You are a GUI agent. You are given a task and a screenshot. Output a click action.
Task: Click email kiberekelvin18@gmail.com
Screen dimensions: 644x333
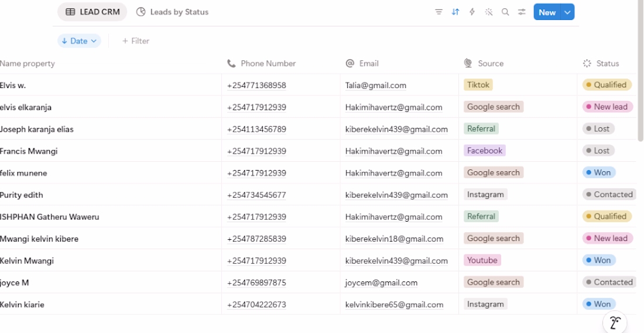point(394,239)
